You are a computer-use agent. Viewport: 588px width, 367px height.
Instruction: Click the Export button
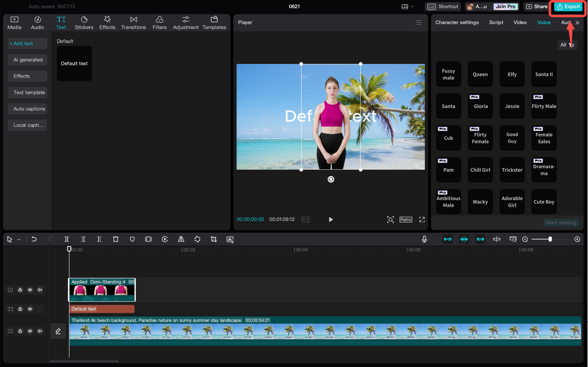pos(568,6)
